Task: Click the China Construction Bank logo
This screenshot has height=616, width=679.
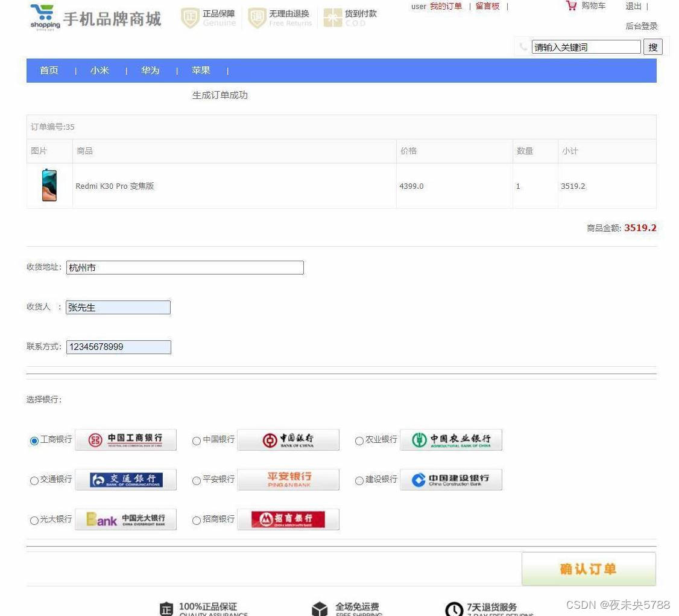Action: (x=451, y=480)
